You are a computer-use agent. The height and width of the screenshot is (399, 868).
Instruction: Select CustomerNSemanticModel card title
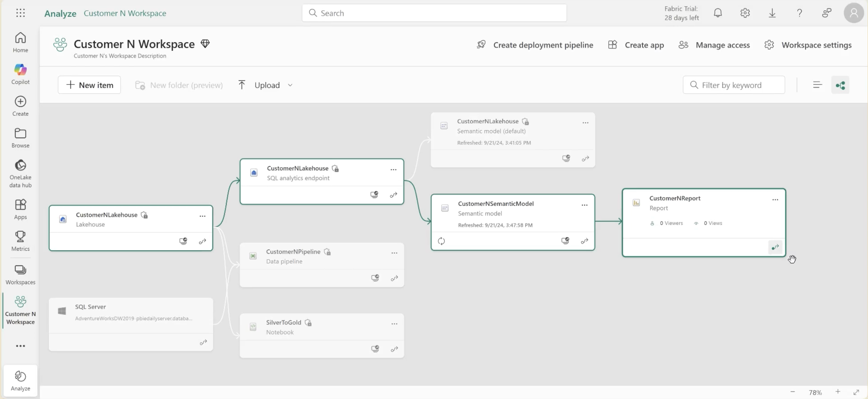pos(496,203)
